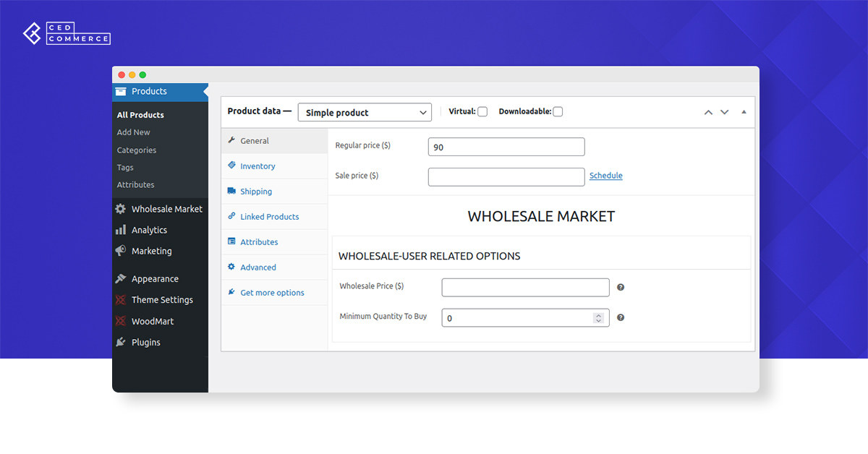Open Get more options tab
The height and width of the screenshot is (454, 868).
coord(274,293)
